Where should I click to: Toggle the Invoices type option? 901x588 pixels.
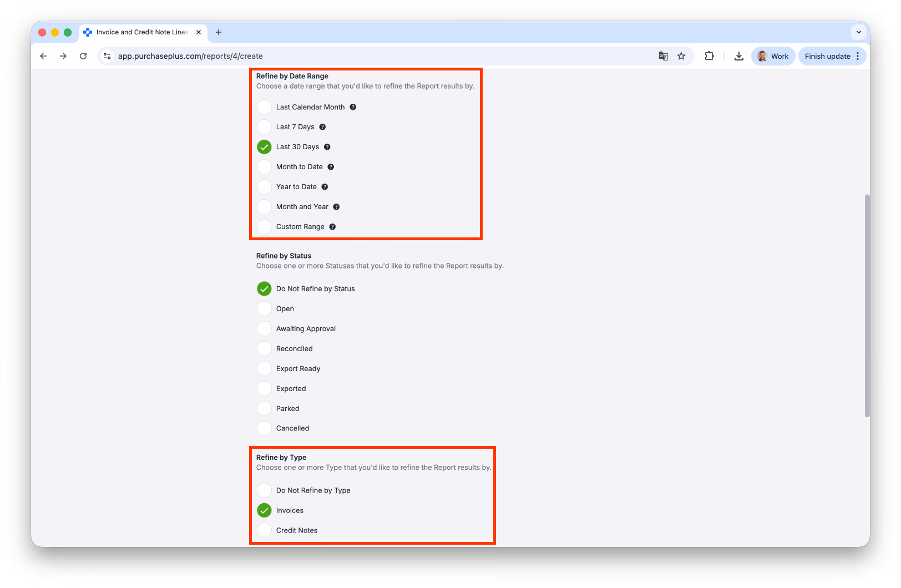pyautogui.click(x=264, y=510)
